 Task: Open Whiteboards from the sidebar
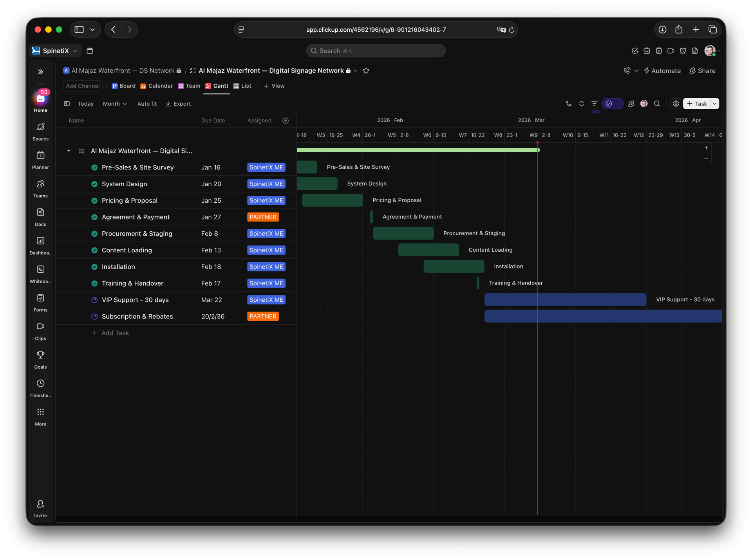(x=40, y=273)
